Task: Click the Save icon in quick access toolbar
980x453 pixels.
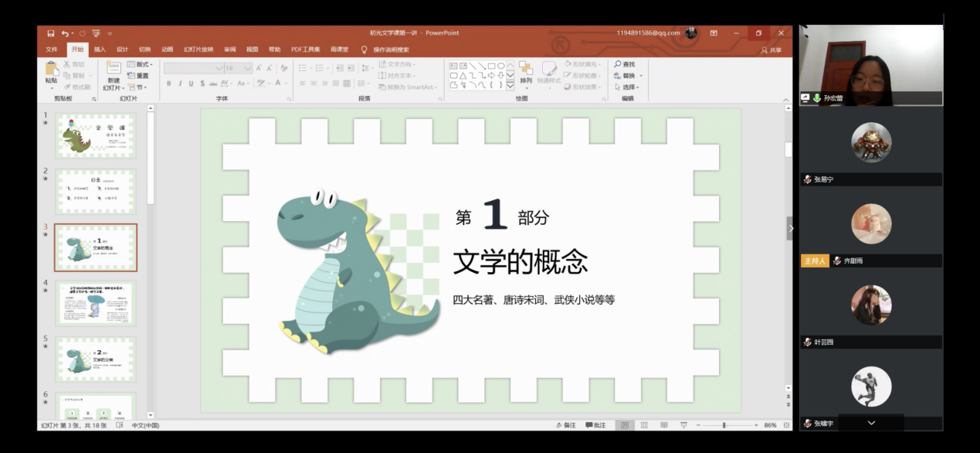Action: 50,33
